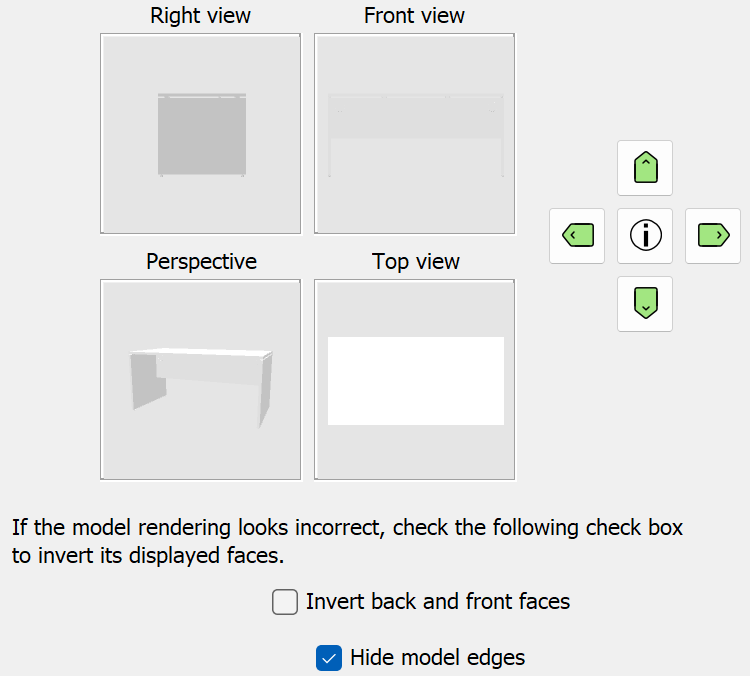The height and width of the screenshot is (676, 750).
Task: Click the 3D desk model in Perspective preview
Action: coord(200,373)
